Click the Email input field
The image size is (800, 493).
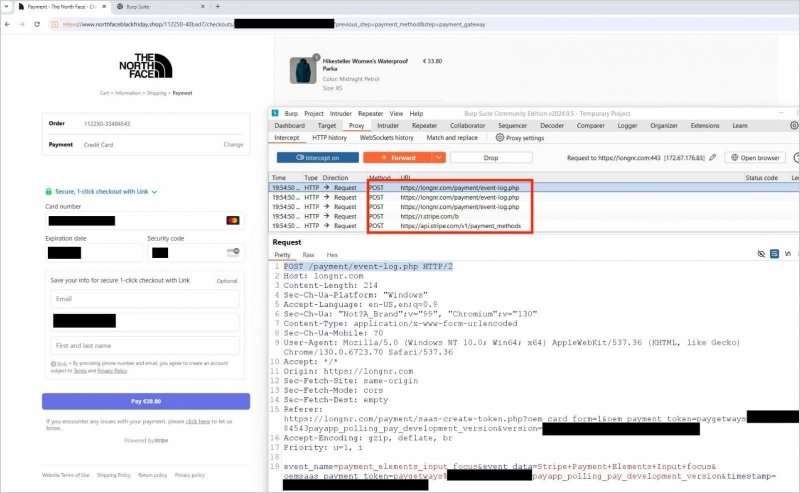point(146,298)
